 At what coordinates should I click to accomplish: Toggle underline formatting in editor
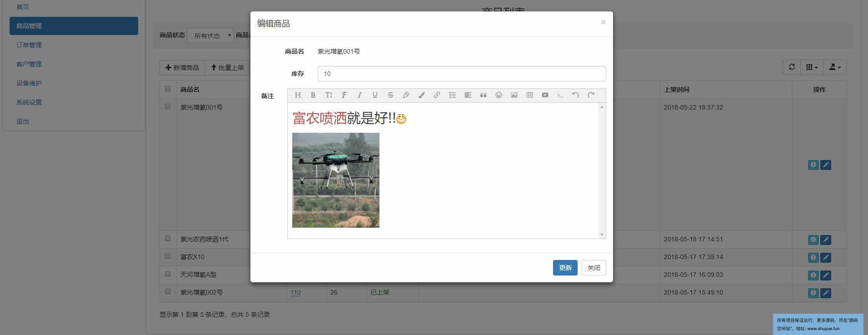point(375,95)
